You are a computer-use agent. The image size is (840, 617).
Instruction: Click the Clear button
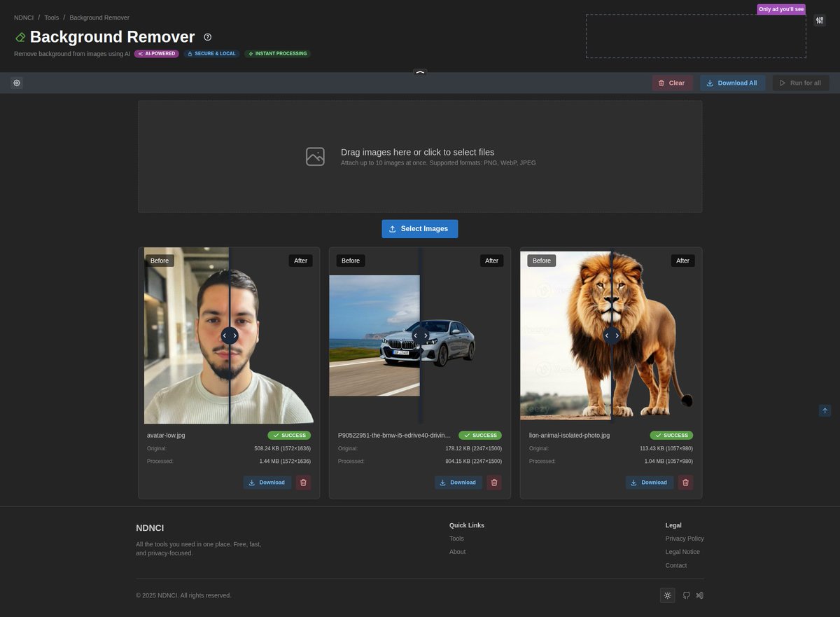[672, 83]
